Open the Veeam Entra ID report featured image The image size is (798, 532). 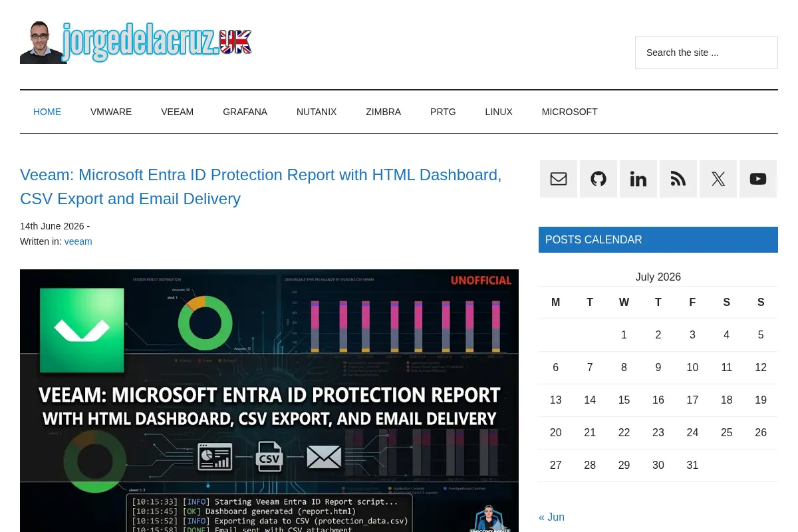(269, 400)
